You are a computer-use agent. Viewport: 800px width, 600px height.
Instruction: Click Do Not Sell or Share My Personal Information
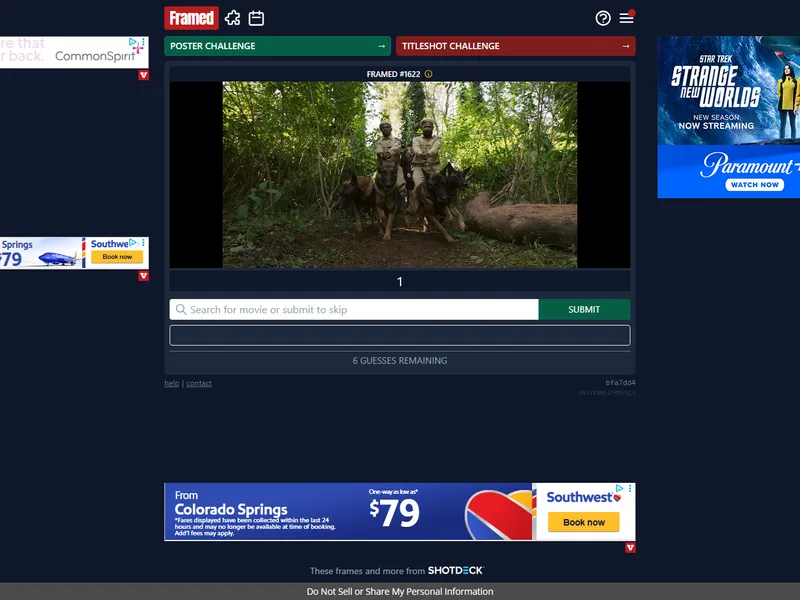400,591
